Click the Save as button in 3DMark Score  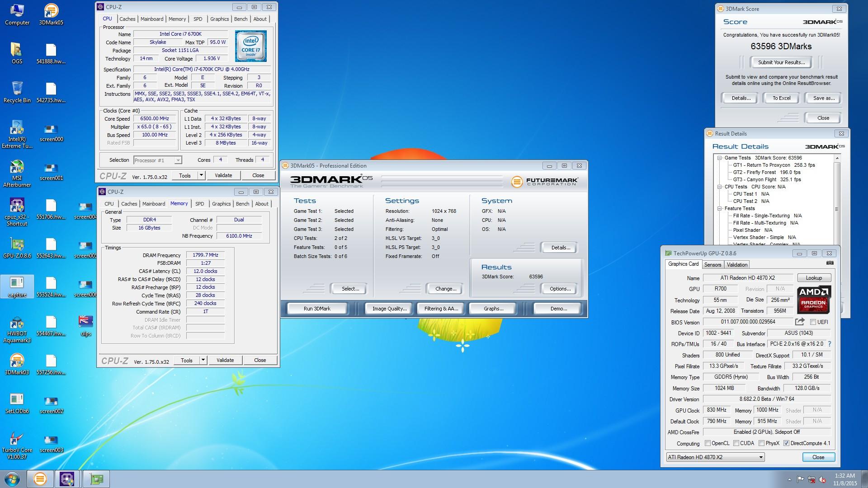824,98
